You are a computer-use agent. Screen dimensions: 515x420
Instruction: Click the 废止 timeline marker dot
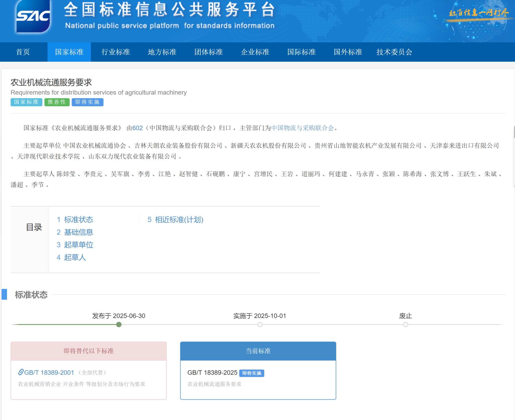[405, 325]
